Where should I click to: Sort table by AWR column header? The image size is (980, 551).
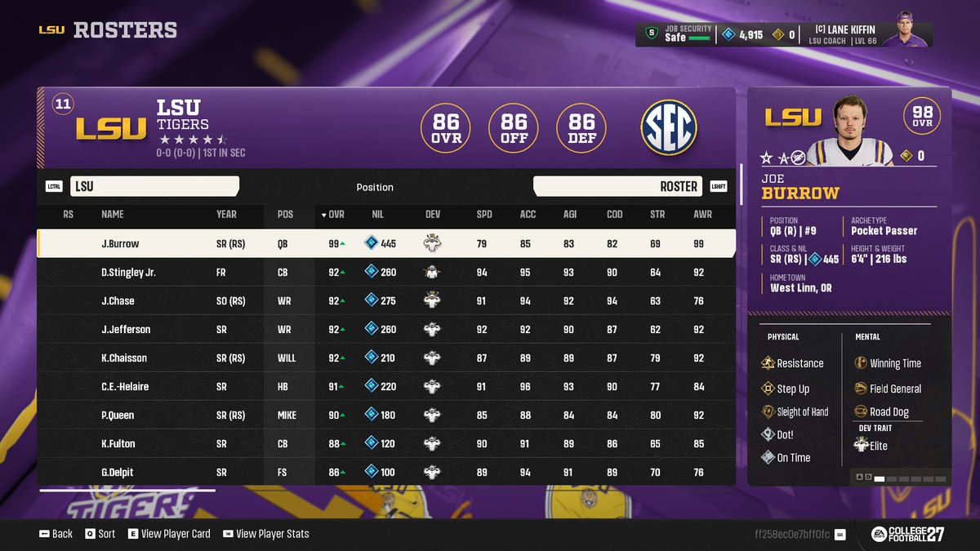(702, 215)
